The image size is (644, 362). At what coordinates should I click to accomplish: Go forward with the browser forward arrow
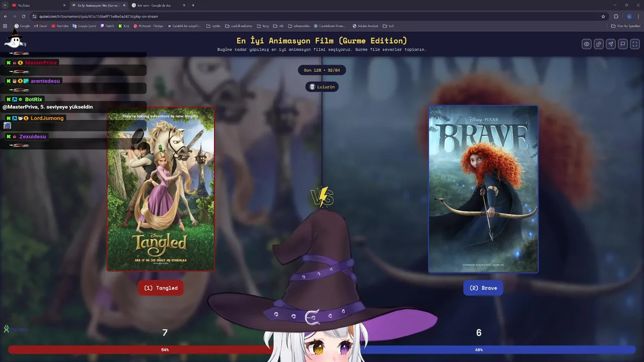click(x=15, y=16)
